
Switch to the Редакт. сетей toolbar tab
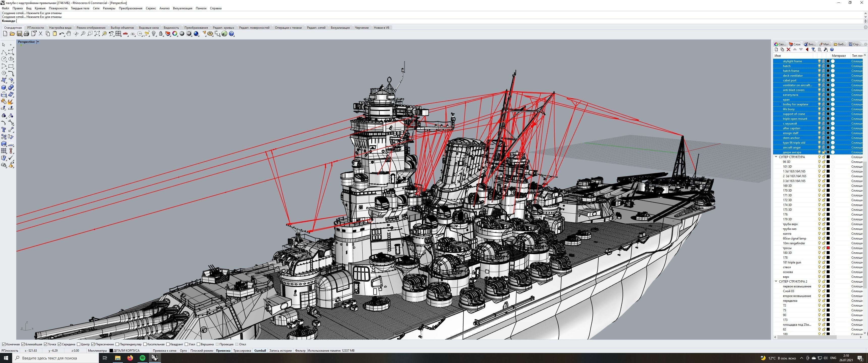[316, 28]
